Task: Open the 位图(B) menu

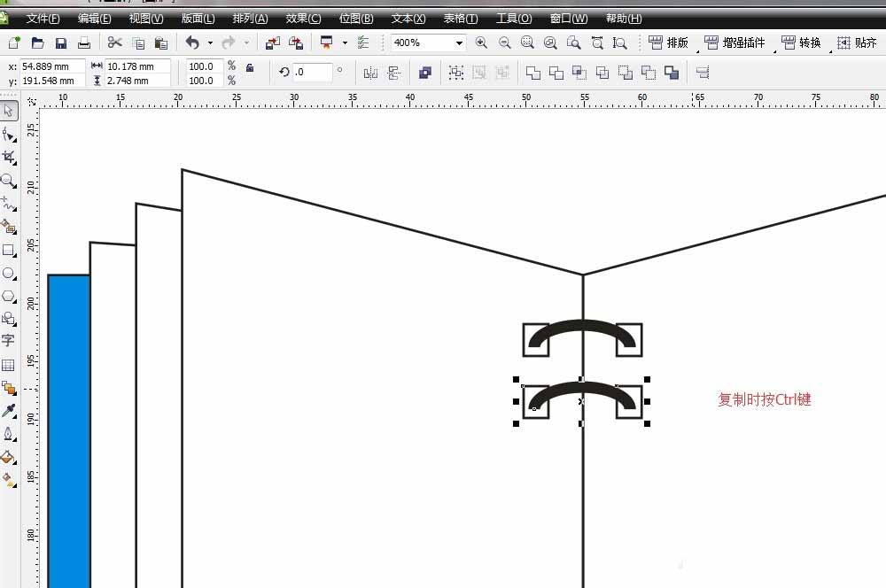Action: point(356,19)
